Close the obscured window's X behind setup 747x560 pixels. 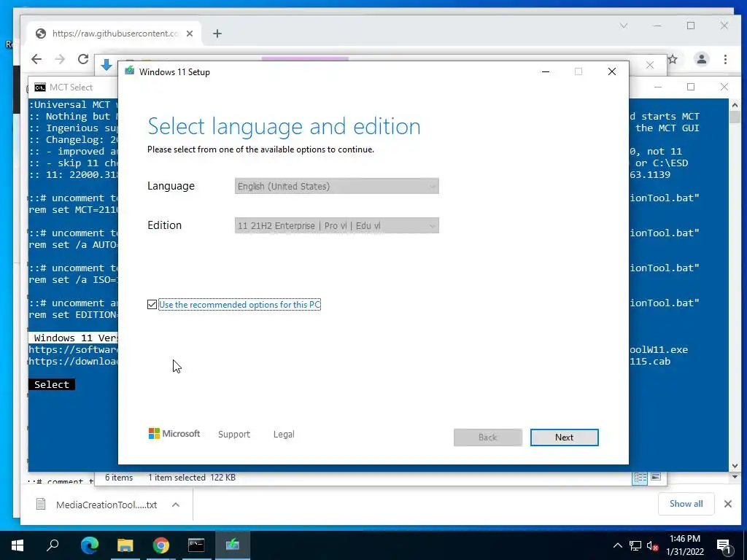(650, 65)
